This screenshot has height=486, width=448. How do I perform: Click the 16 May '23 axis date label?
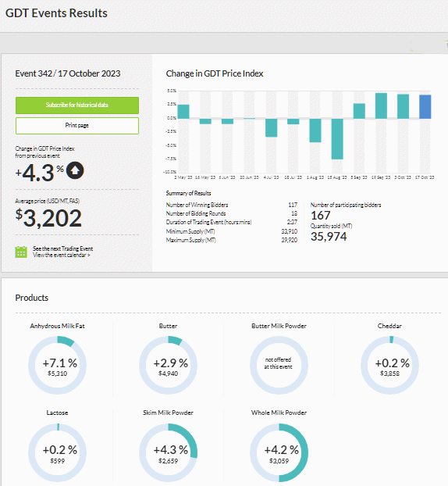click(x=205, y=177)
